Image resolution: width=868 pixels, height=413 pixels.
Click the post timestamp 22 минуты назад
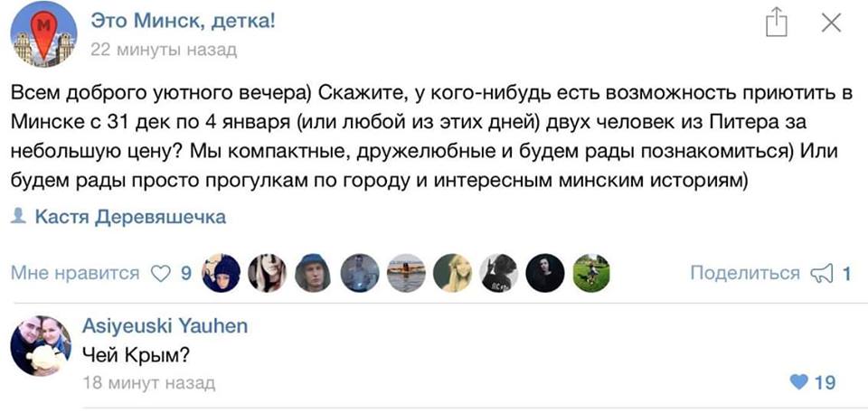[x=165, y=50]
